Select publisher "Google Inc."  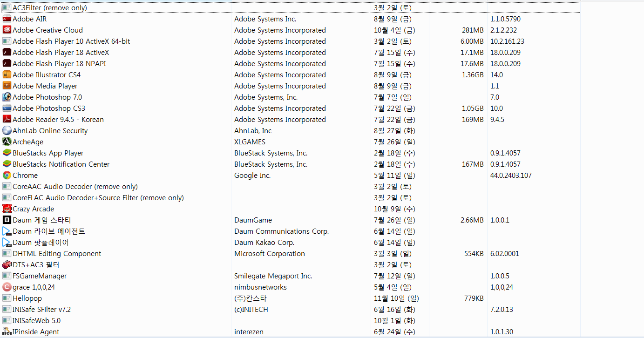(x=252, y=176)
